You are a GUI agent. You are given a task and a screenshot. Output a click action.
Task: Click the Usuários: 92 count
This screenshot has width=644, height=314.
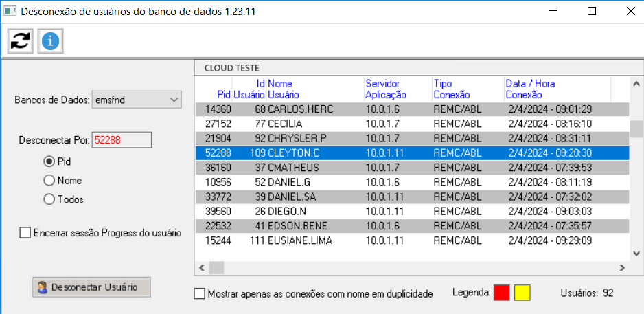[x=586, y=293]
